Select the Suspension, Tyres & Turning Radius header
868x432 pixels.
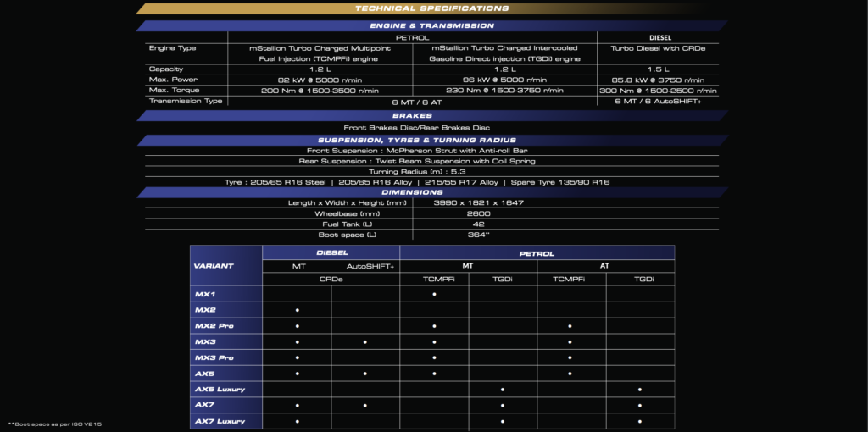coord(431,140)
